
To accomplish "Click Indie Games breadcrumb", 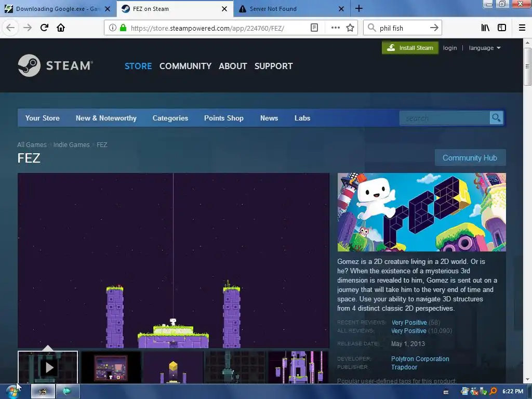I will [72, 144].
